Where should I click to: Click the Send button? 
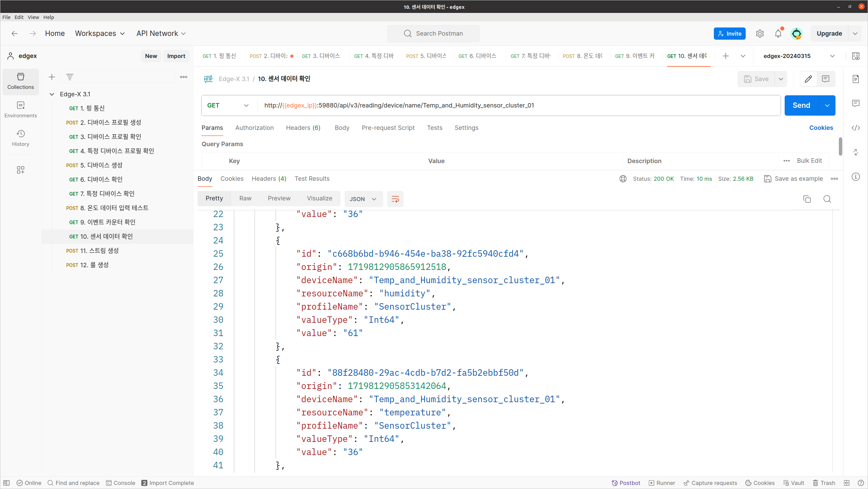tap(802, 105)
